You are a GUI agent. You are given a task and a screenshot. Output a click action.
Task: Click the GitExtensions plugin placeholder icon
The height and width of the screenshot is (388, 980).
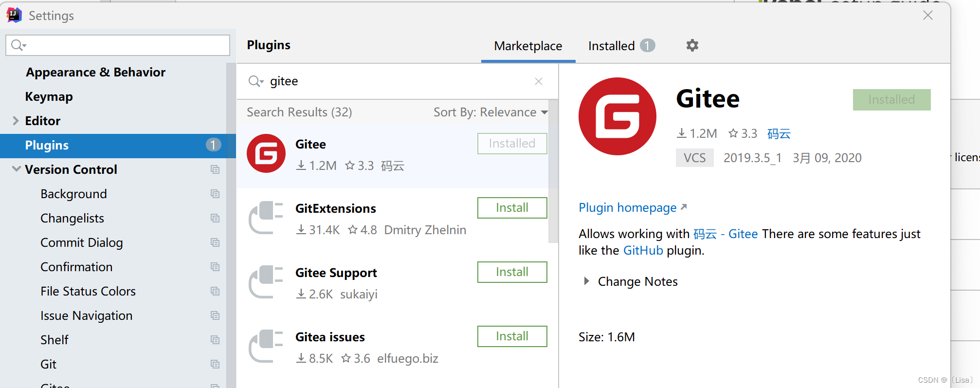pos(266,218)
